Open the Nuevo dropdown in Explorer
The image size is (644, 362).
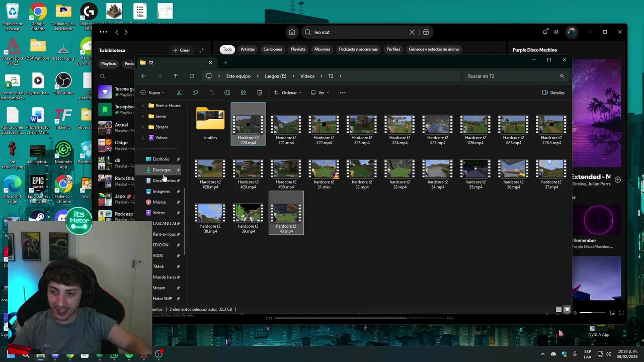tap(152, 93)
